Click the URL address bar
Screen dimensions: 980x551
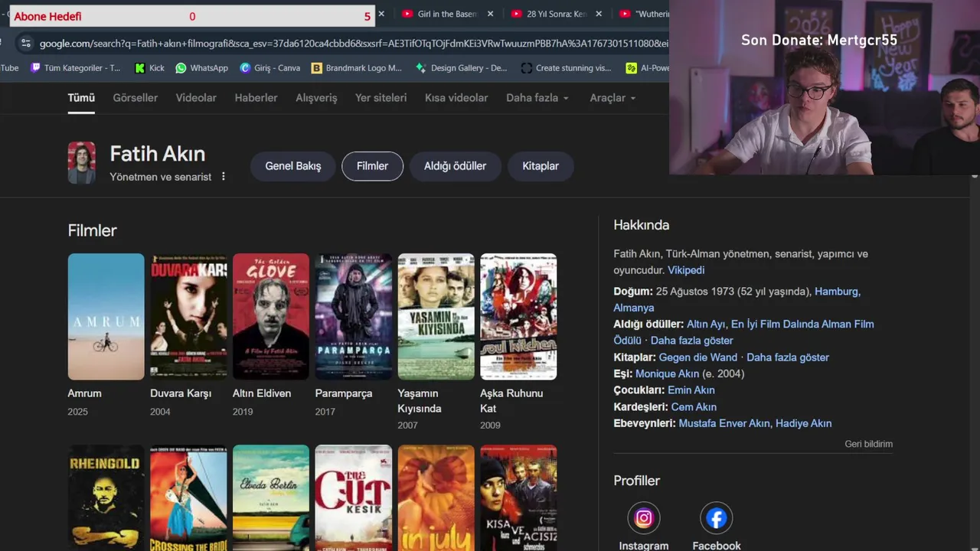[x=354, y=44]
